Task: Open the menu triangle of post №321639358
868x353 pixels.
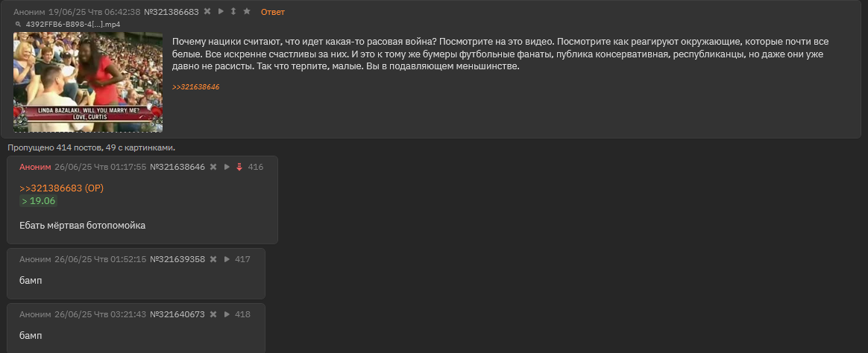Action: coord(227,259)
